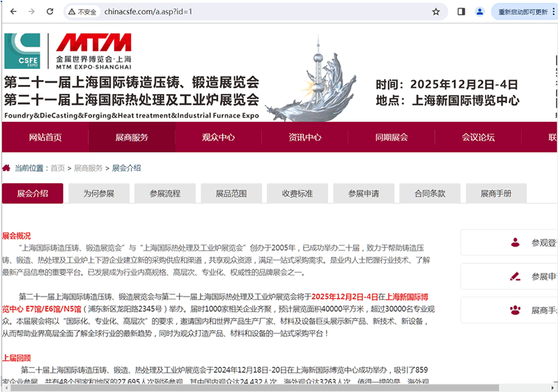Screen dimensions: 558x392
Task: Select the 参展申请 tab
Action: [x=364, y=194]
